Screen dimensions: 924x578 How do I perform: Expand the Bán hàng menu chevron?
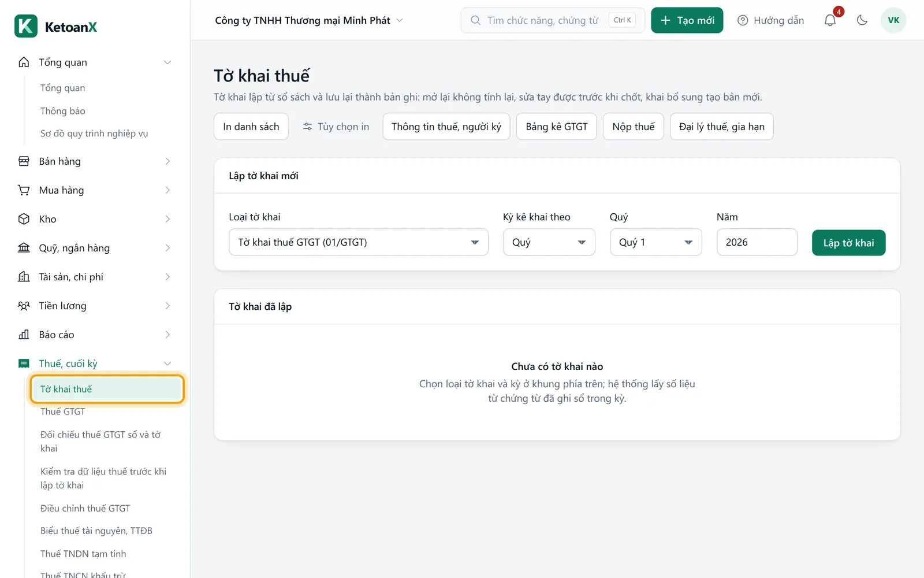(167, 161)
